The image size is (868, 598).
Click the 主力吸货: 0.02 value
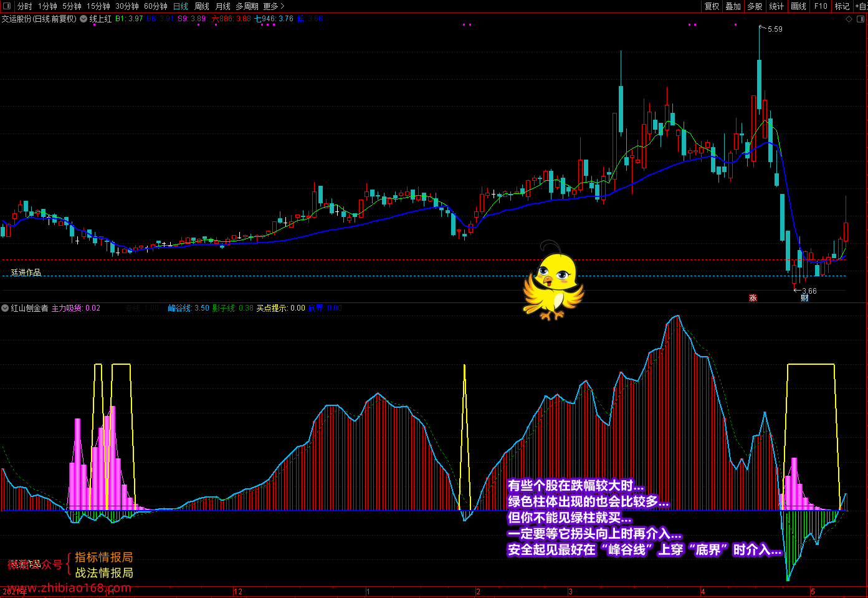75,308
